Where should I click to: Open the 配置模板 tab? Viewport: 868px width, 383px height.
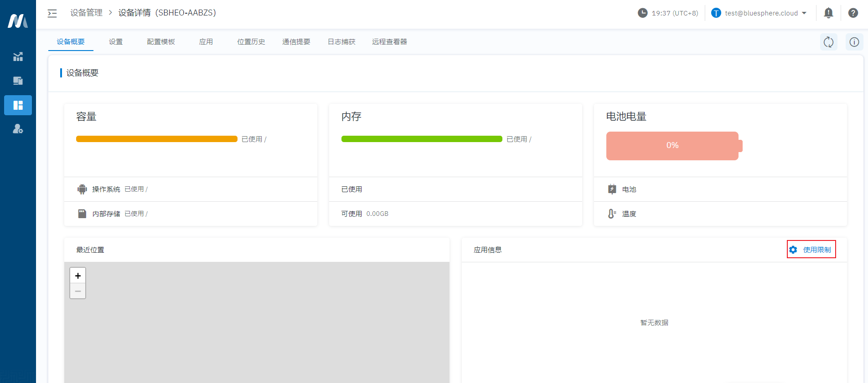pos(161,42)
